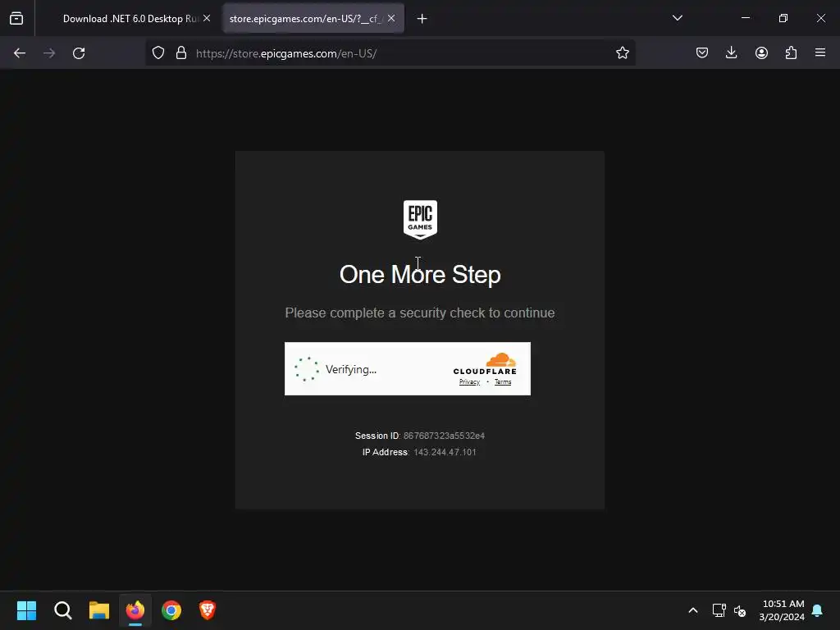Open a new tab with plus button
The width and height of the screenshot is (840, 630).
tap(422, 19)
